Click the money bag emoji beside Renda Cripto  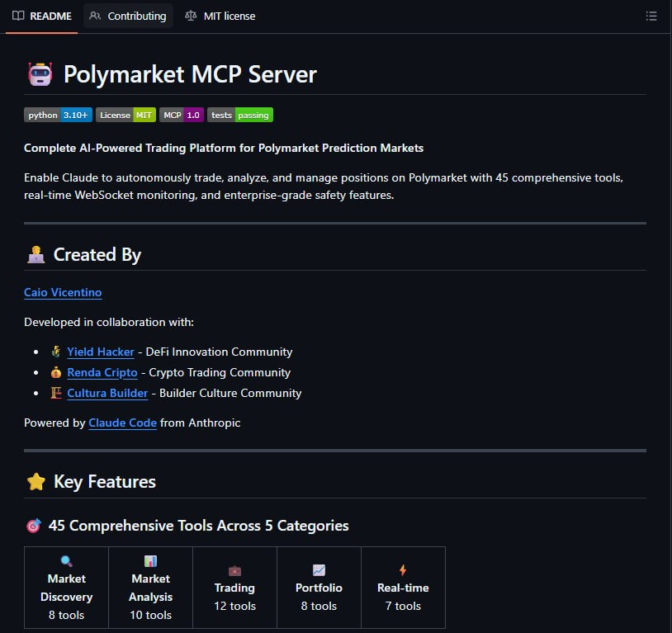55,372
